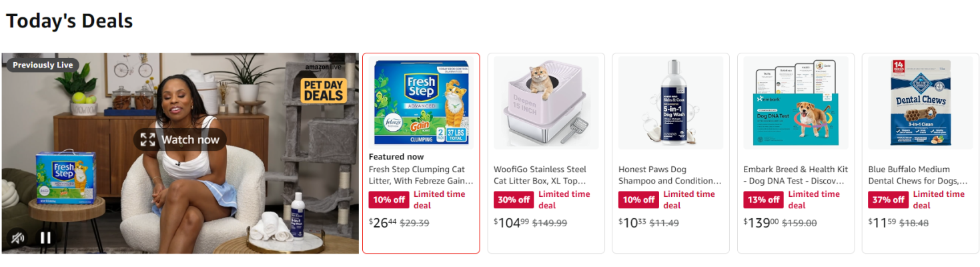Open Embark Breed & Health Kit link

796,175
